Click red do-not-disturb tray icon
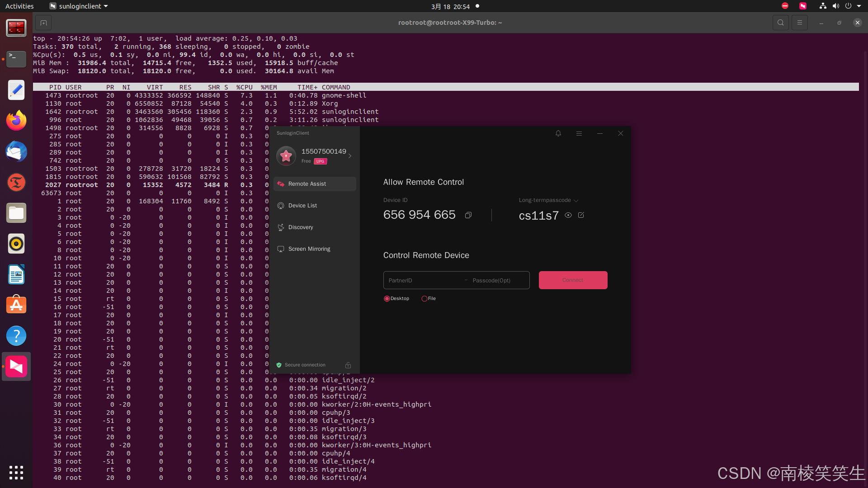The width and height of the screenshot is (868, 488). pos(785,6)
